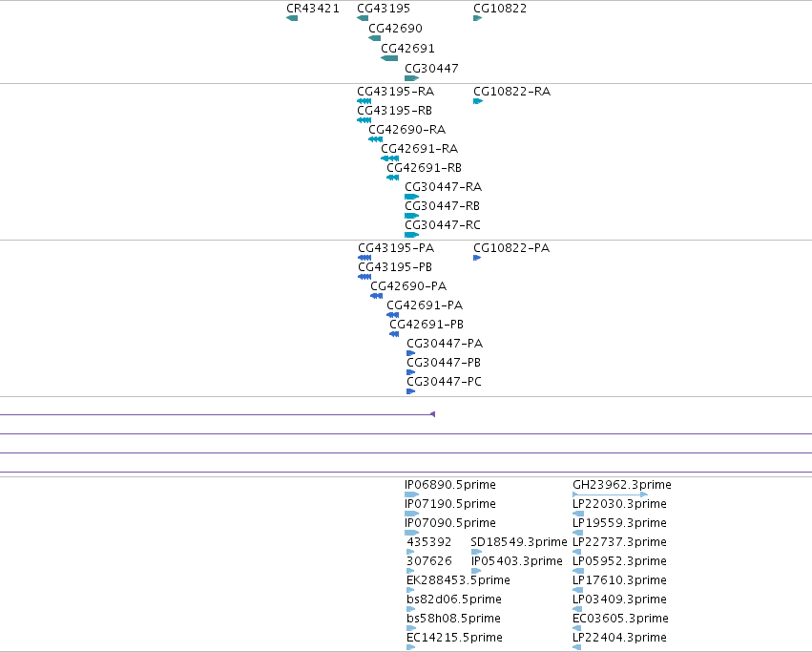Click the CG43195-RB transcript glyph

coord(364,120)
